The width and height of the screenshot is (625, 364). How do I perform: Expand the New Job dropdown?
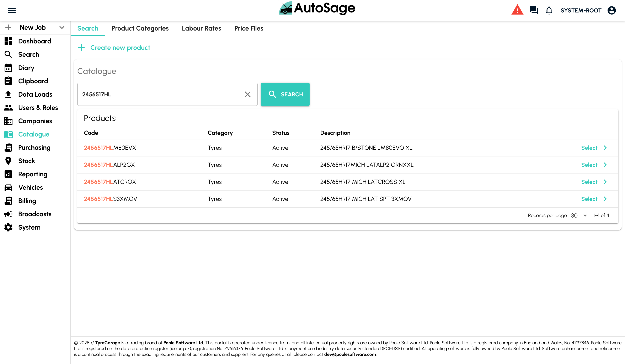point(62,27)
